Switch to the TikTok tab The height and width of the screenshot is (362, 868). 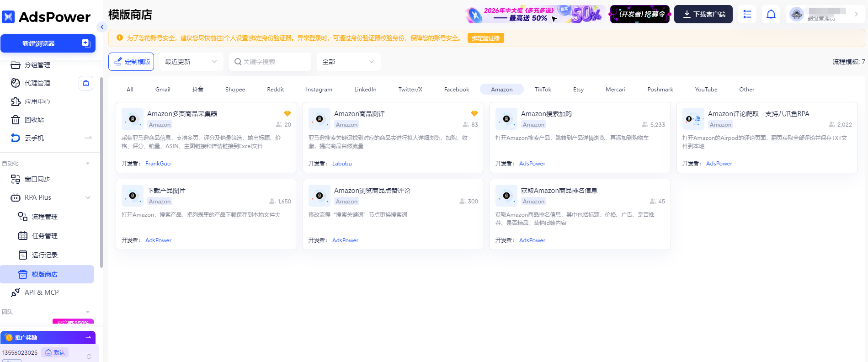click(x=543, y=90)
